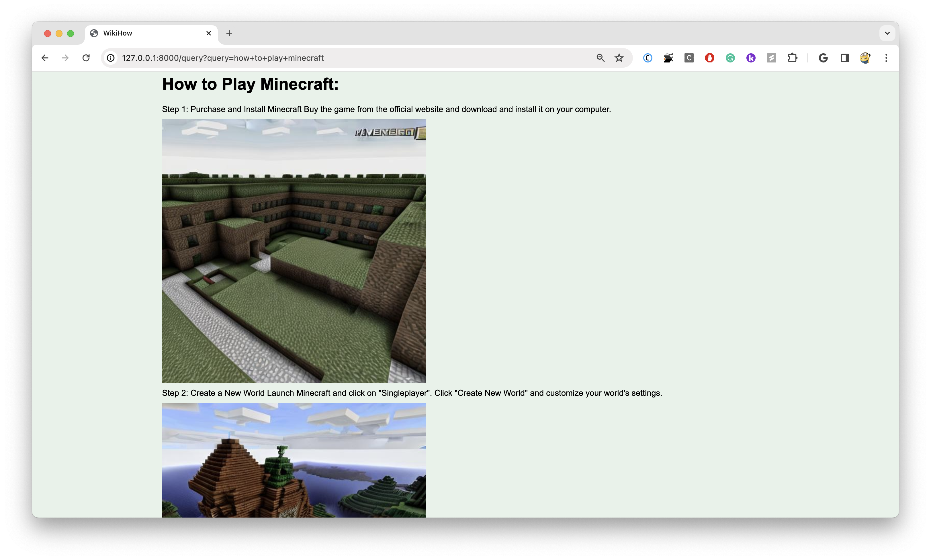Click the Step 1 Minecraft courtyard image
Viewport: 931px width, 560px height.
[294, 251]
